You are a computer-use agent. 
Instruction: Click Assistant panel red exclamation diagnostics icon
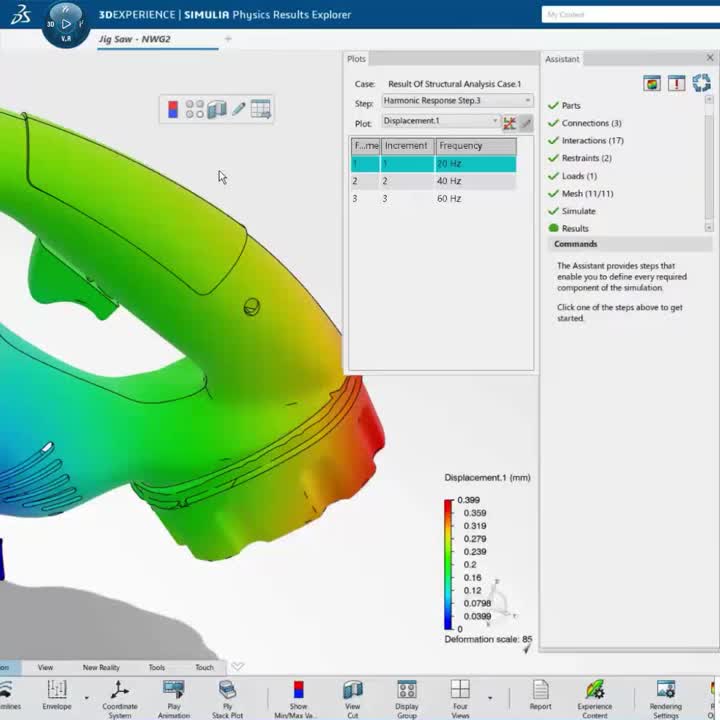click(676, 83)
